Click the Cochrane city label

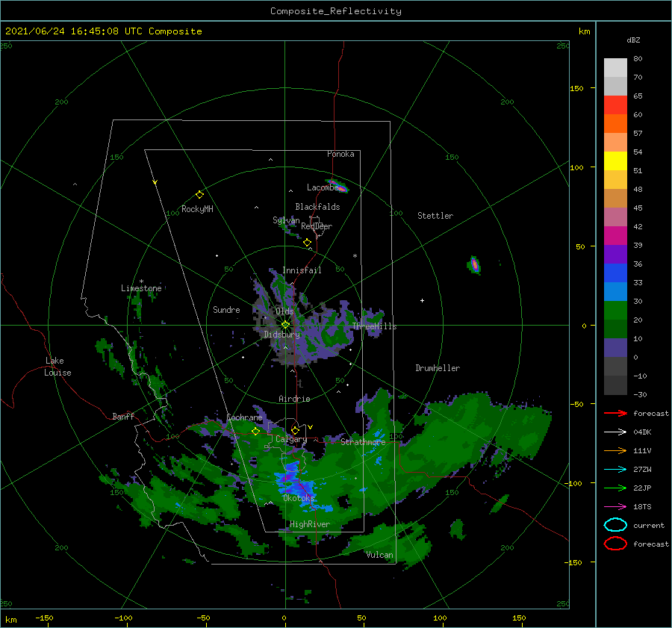tap(244, 417)
